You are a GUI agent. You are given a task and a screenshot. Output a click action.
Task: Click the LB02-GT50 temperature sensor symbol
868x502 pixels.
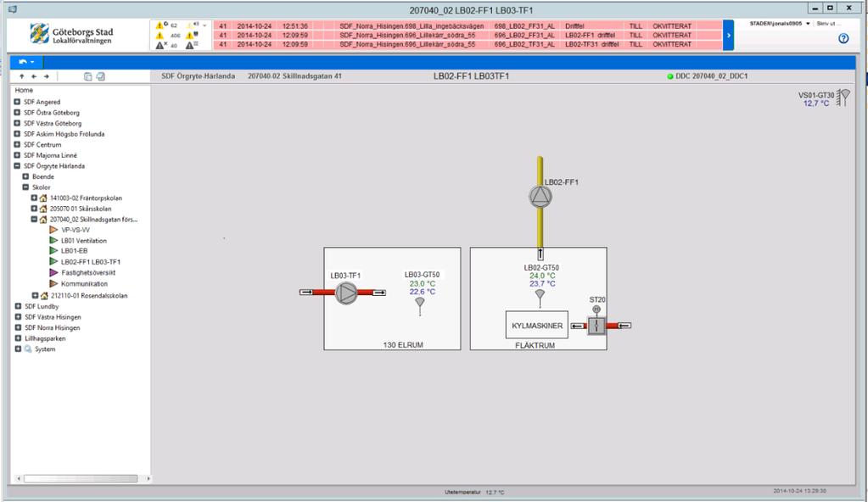(x=540, y=298)
